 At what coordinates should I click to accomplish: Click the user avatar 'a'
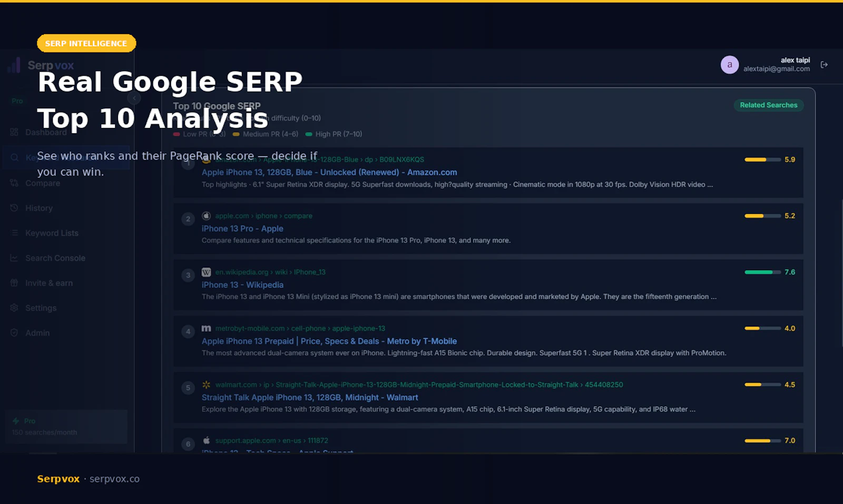(730, 65)
